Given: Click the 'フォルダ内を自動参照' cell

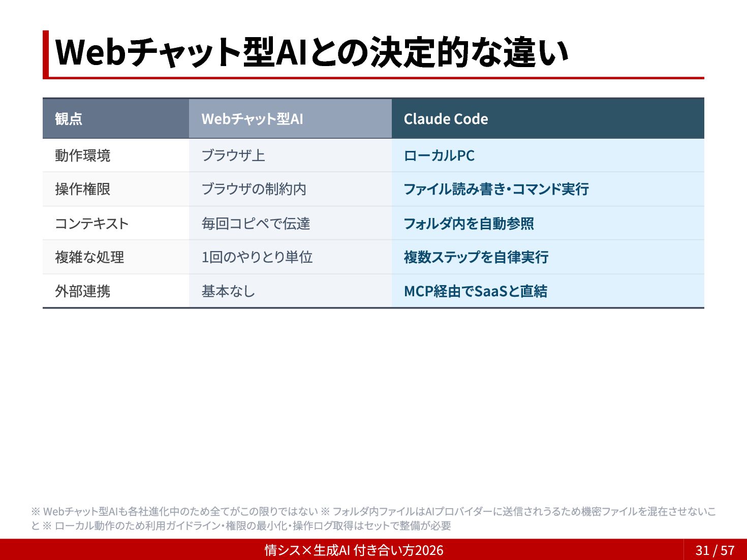Looking at the screenshot, I should (548, 223).
